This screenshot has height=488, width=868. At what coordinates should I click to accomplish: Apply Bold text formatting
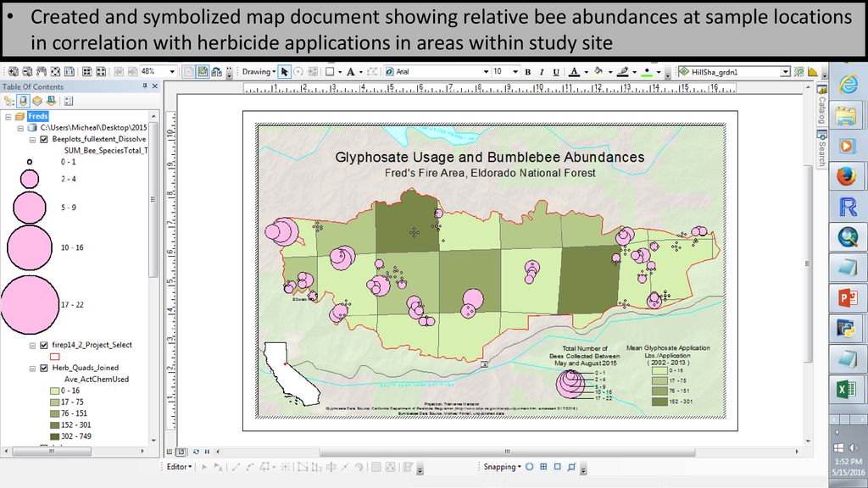pyautogui.click(x=527, y=72)
